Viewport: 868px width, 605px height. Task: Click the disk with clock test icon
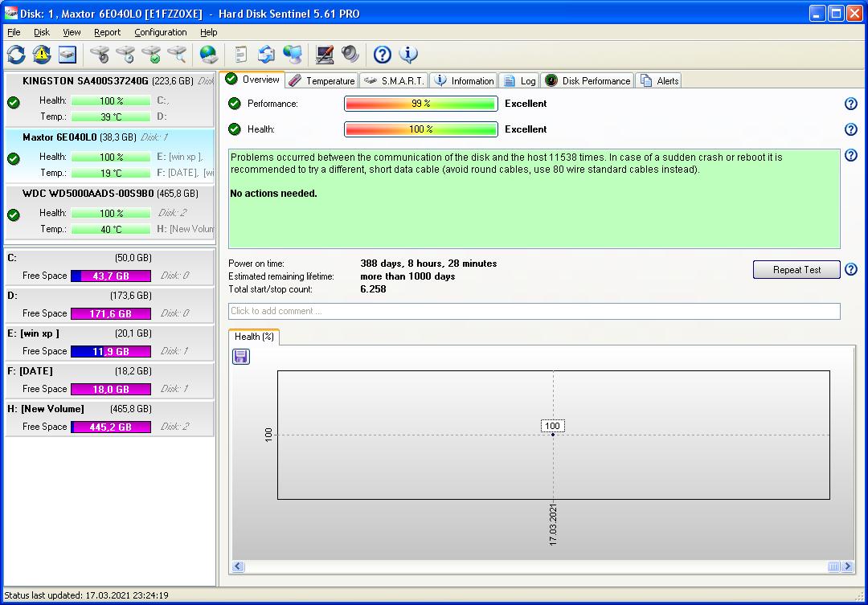pyautogui.click(x=125, y=55)
